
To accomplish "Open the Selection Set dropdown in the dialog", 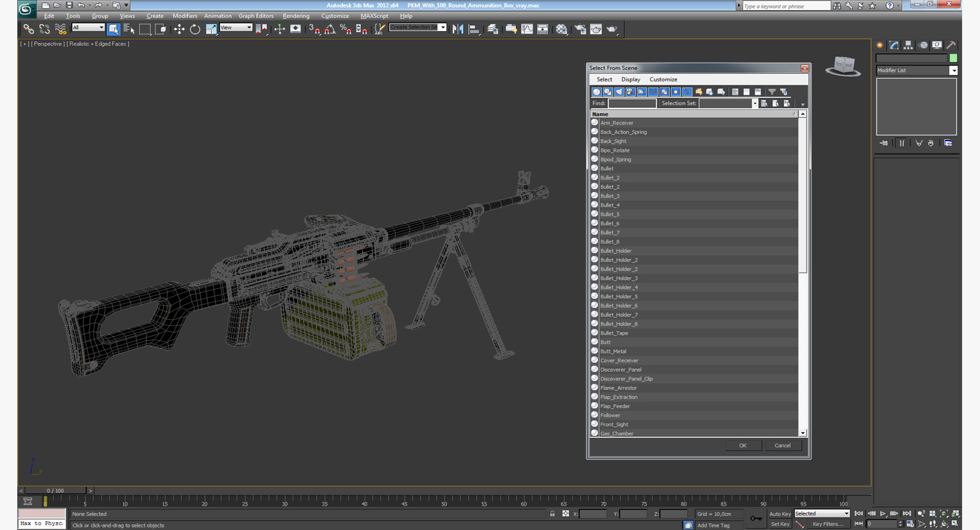I will click(x=754, y=103).
